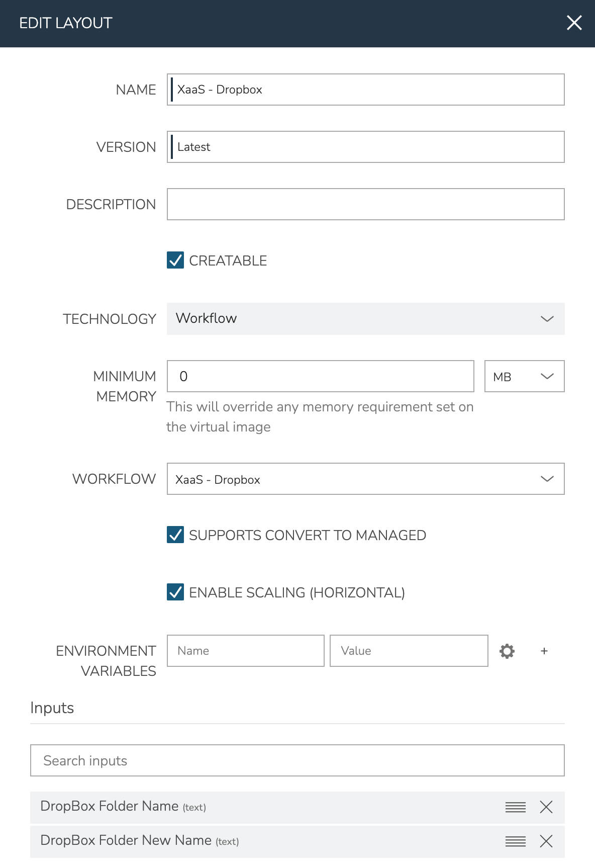Image resolution: width=595 pixels, height=868 pixels.
Task: Focus the Version input field
Action: [365, 147]
